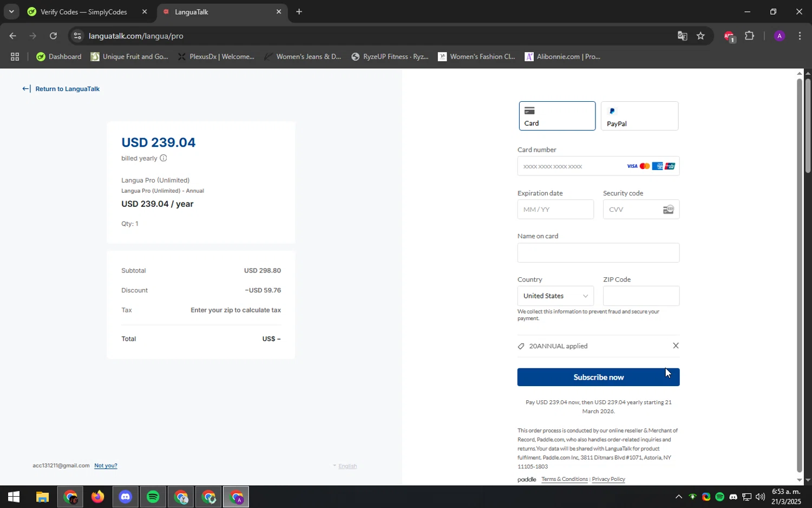Open the red extension icon with badge
The width and height of the screenshot is (812, 508).
click(x=729, y=37)
